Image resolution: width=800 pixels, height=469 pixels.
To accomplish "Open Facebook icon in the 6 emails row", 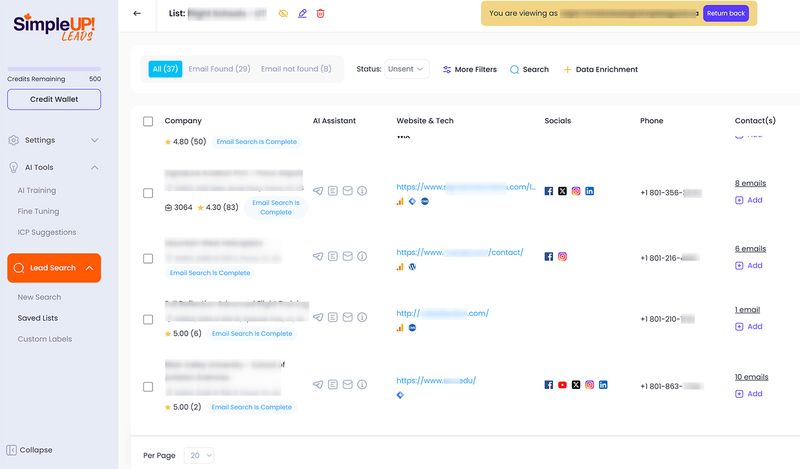I will tap(548, 256).
